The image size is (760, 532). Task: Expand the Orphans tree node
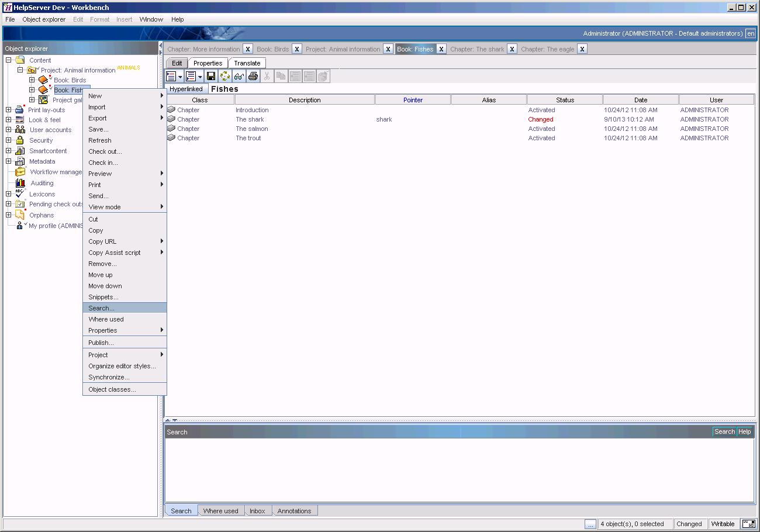(9, 215)
